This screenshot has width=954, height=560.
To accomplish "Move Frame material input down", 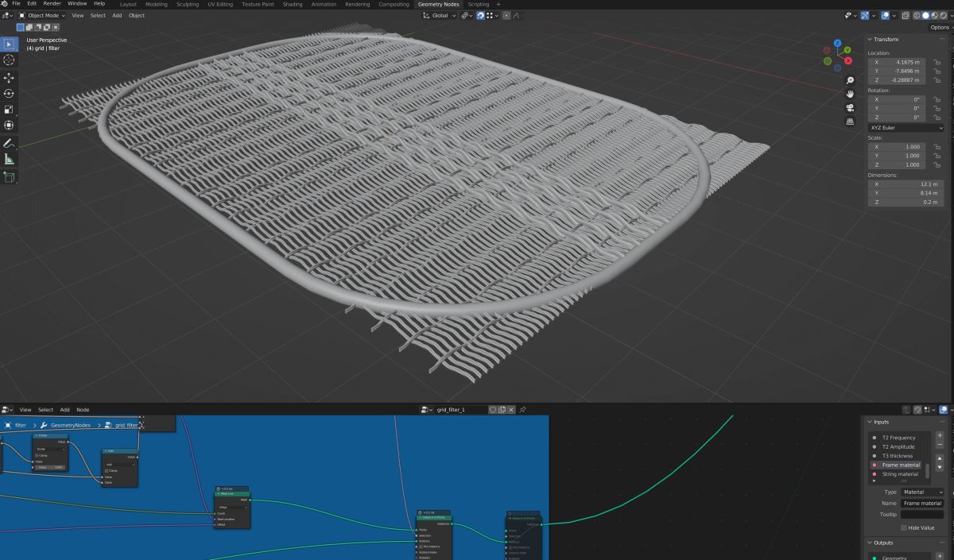I will click(x=940, y=467).
